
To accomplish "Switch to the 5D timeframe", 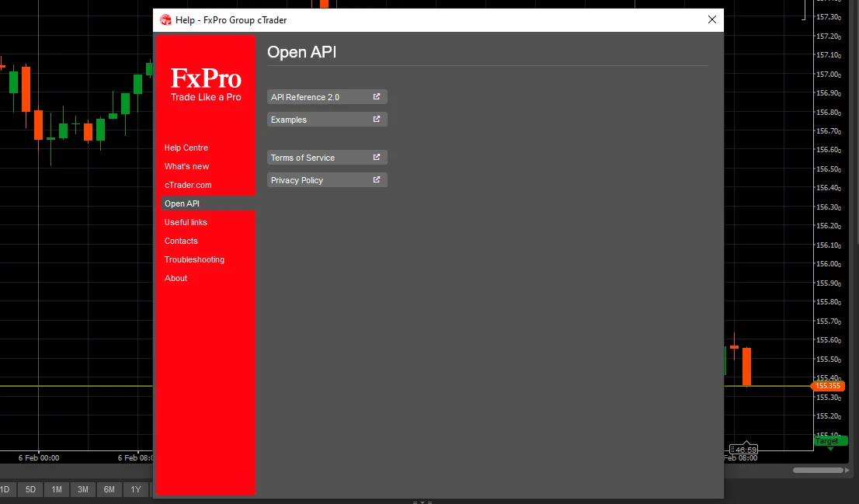I will 30,489.
